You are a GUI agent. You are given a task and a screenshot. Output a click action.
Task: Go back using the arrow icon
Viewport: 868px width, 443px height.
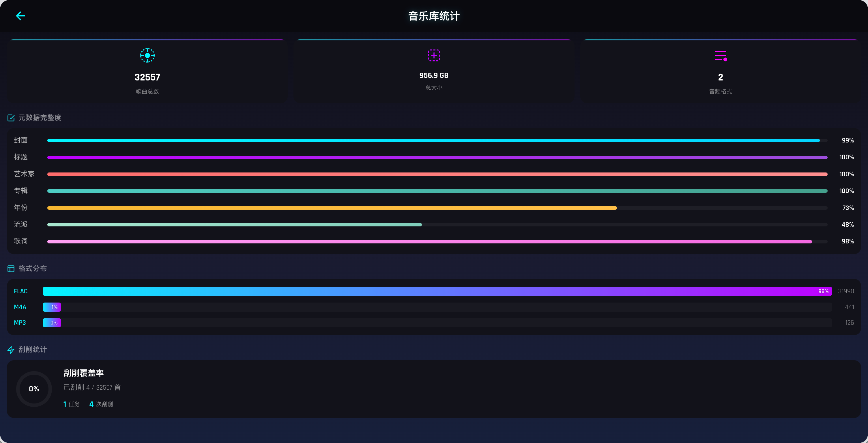click(x=20, y=16)
